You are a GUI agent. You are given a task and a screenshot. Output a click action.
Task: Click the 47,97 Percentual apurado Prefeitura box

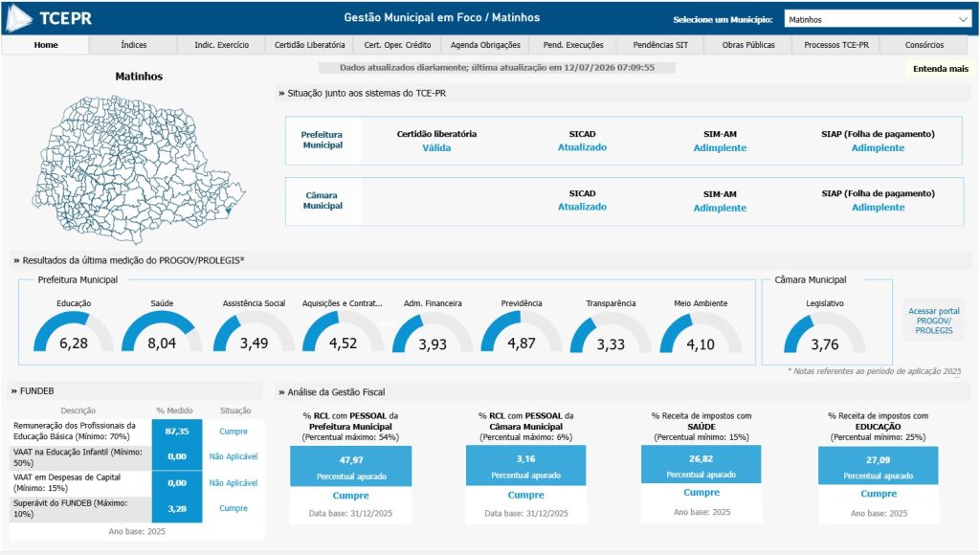click(x=350, y=466)
